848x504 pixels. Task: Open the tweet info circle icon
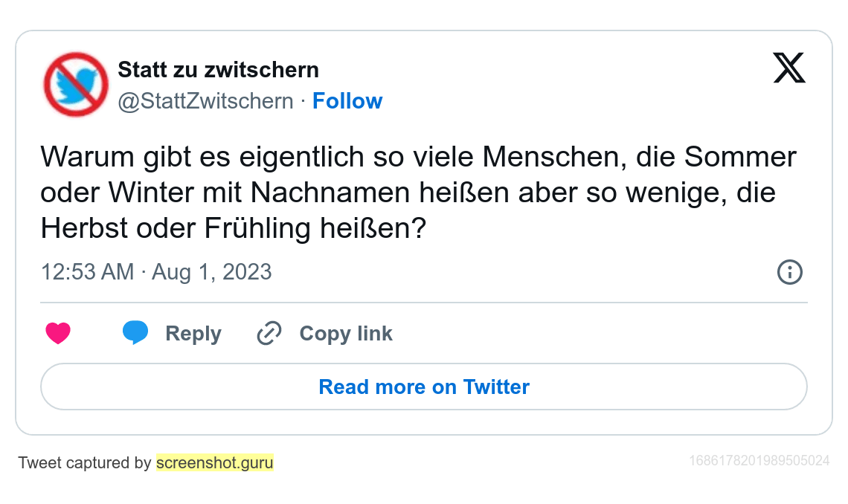(x=789, y=272)
